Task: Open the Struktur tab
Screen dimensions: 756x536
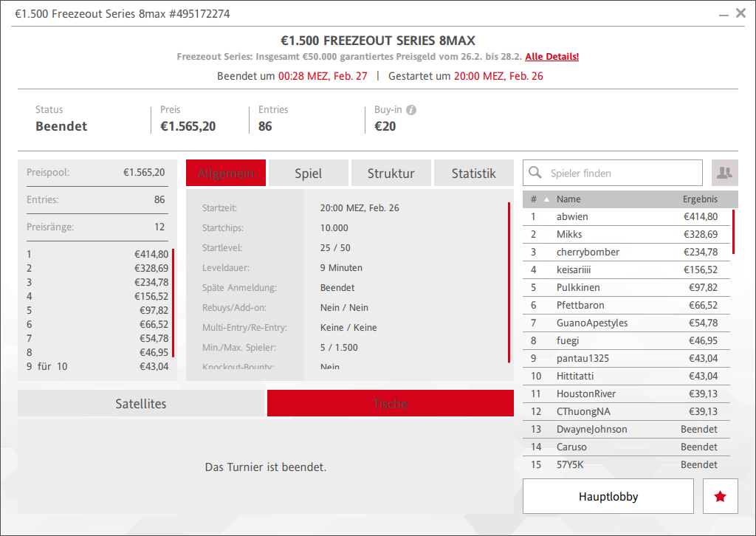Action: 391,173
